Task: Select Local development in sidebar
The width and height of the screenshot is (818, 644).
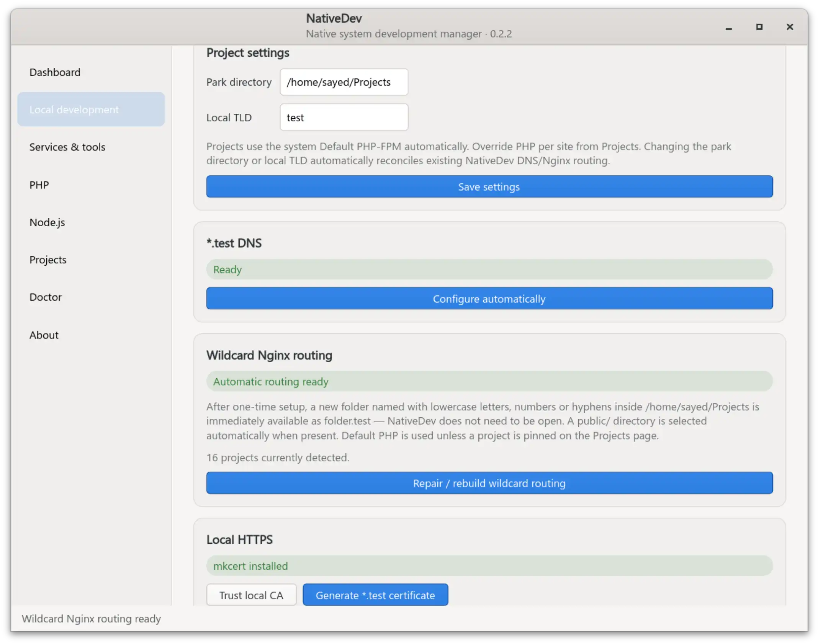Action: 91,109
